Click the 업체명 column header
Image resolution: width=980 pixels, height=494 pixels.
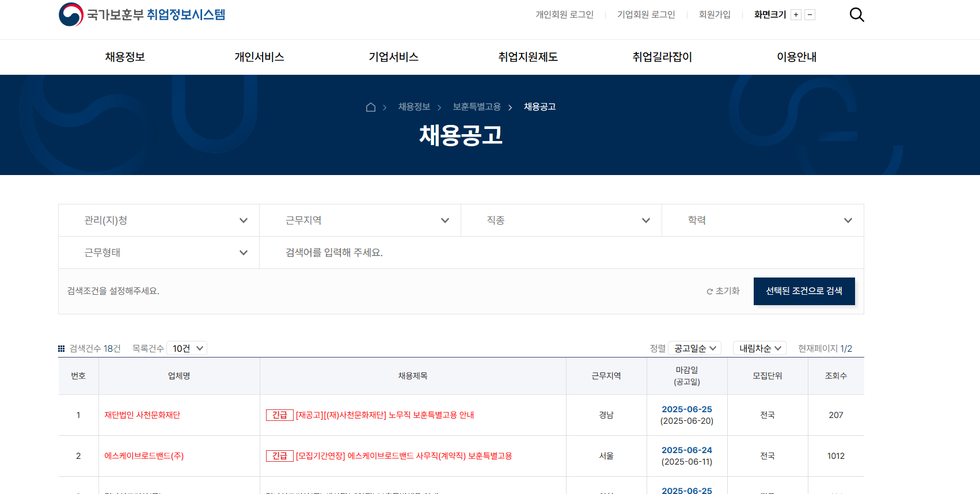click(x=179, y=376)
